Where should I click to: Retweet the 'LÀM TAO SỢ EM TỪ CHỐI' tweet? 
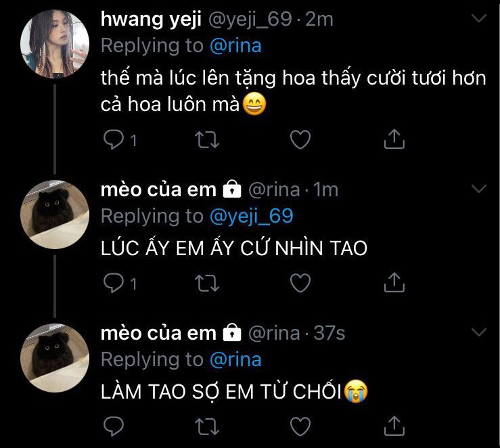click(207, 426)
